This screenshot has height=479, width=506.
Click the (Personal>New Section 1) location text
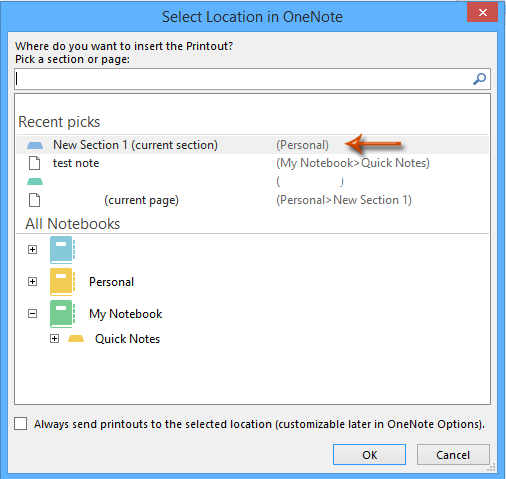click(344, 200)
